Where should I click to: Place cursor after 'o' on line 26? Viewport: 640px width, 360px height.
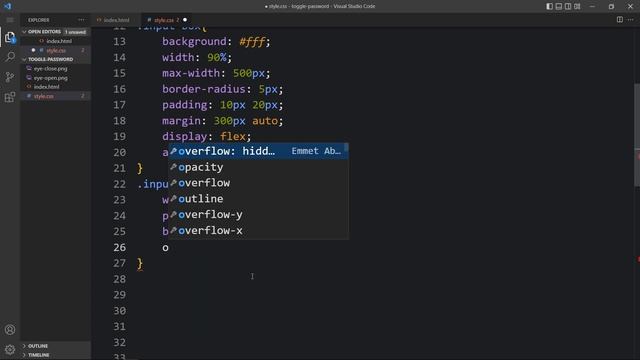(169, 247)
